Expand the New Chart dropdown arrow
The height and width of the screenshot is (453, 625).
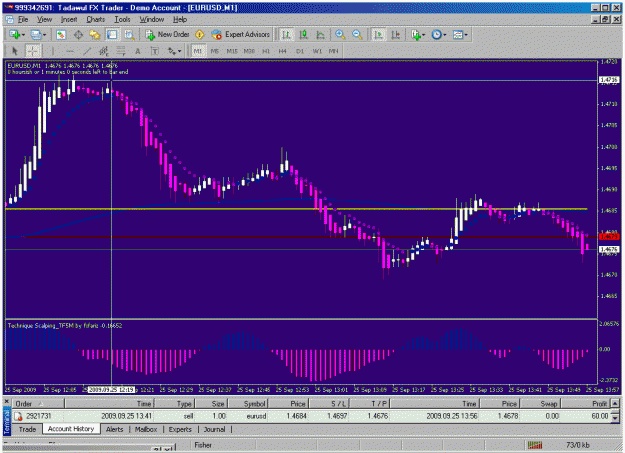tap(23, 35)
